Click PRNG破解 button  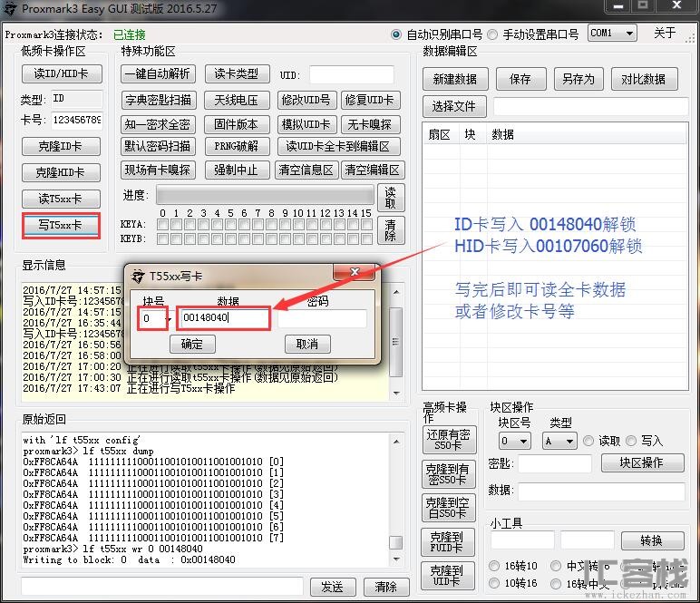[237, 146]
